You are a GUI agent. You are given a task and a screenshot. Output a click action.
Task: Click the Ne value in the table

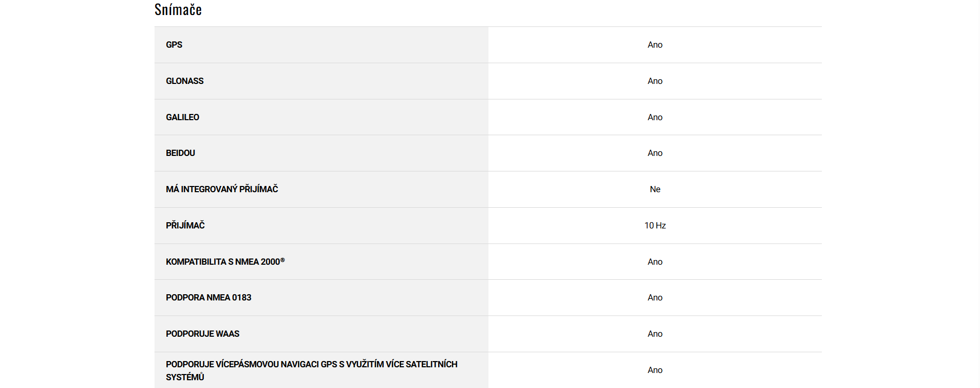[655, 190]
